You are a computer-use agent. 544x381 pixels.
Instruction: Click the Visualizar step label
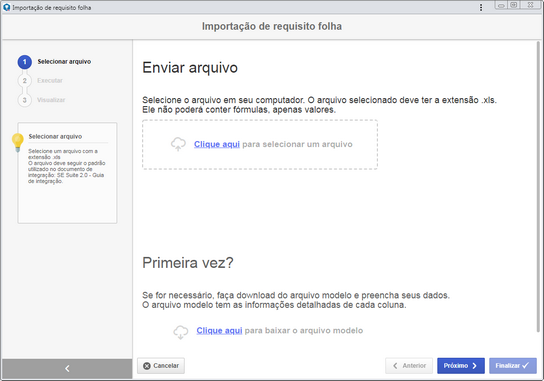click(51, 100)
